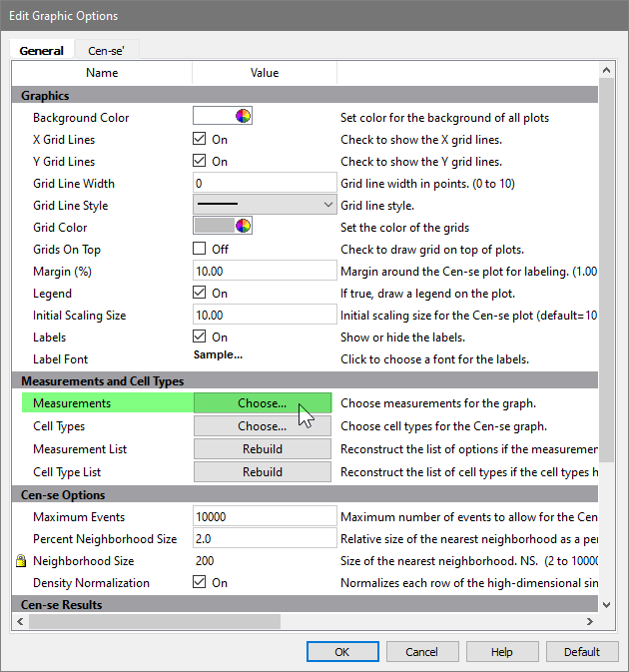
Task: Click the Grid Line Width input field
Action: [x=265, y=184]
